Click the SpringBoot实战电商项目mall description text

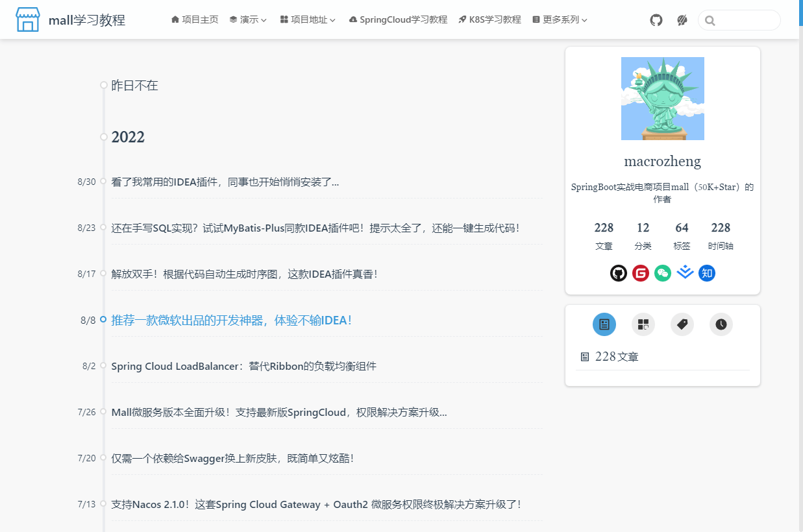[663, 193]
